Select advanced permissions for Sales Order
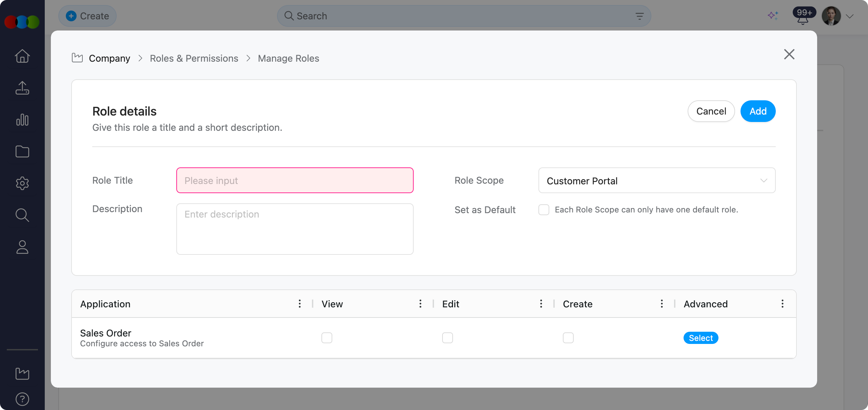This screenshot has height=410, width=868. [701, 338]
